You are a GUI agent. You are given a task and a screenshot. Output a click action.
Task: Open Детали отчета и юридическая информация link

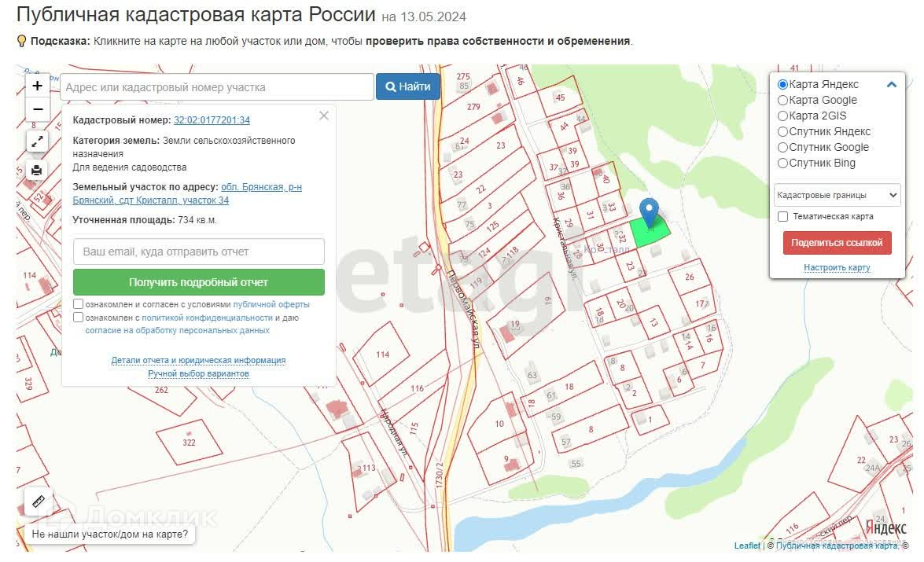199,360
